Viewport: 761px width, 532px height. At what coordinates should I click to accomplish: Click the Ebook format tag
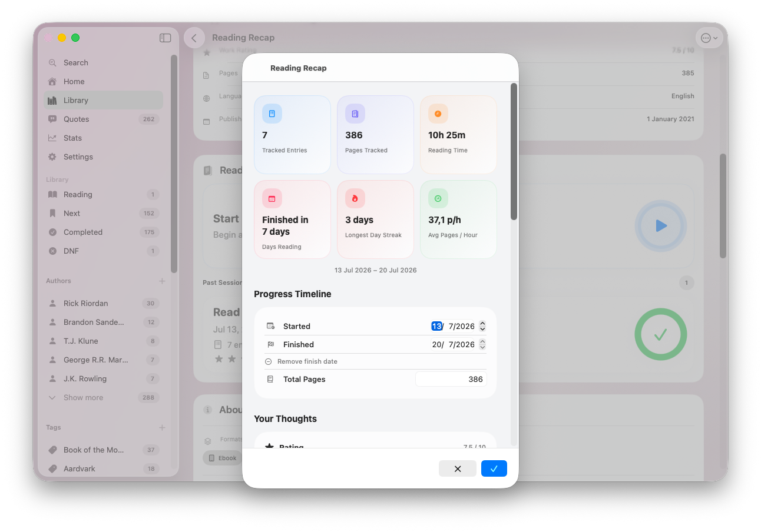click(x=222, y=458)
